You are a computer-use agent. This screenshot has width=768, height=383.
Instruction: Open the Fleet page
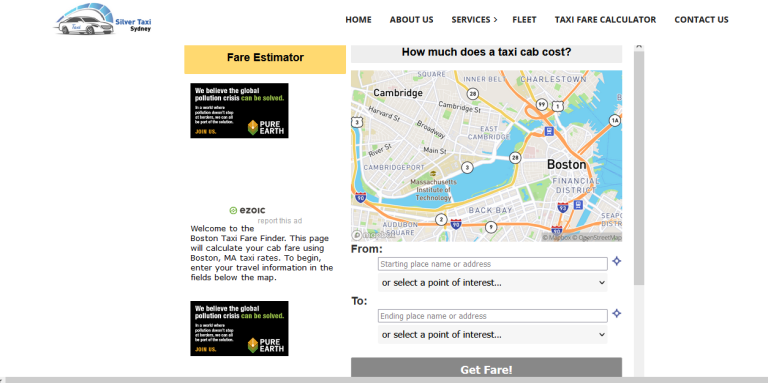tap(524, 20)
